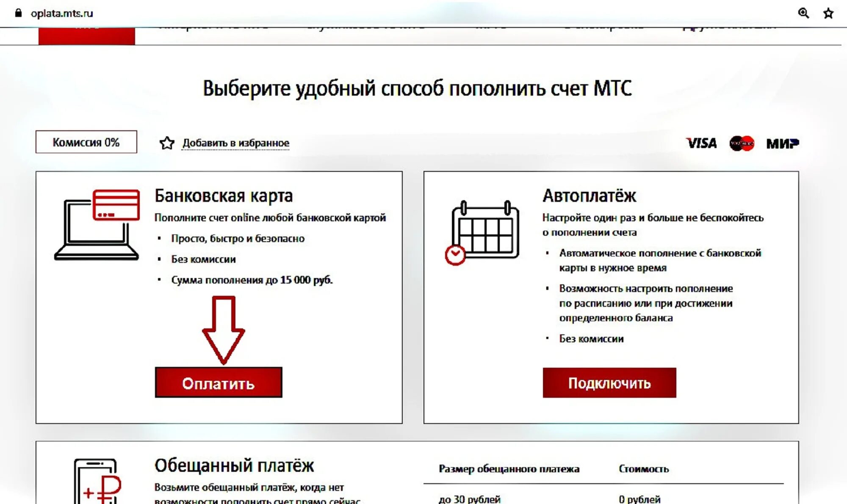The height and width of the screenshot is (504, 847).
Task: Click the phone with ruble promised payment icon
Action: (93, 480)
